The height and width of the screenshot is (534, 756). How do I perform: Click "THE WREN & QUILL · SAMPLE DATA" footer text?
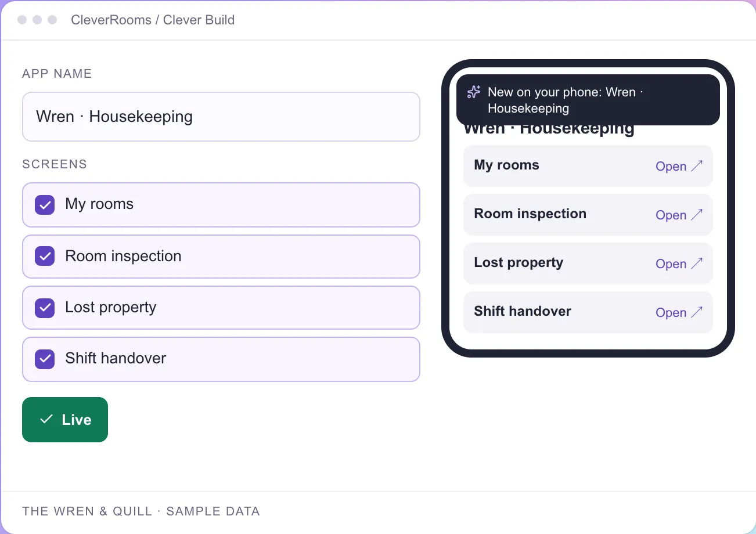141,511
